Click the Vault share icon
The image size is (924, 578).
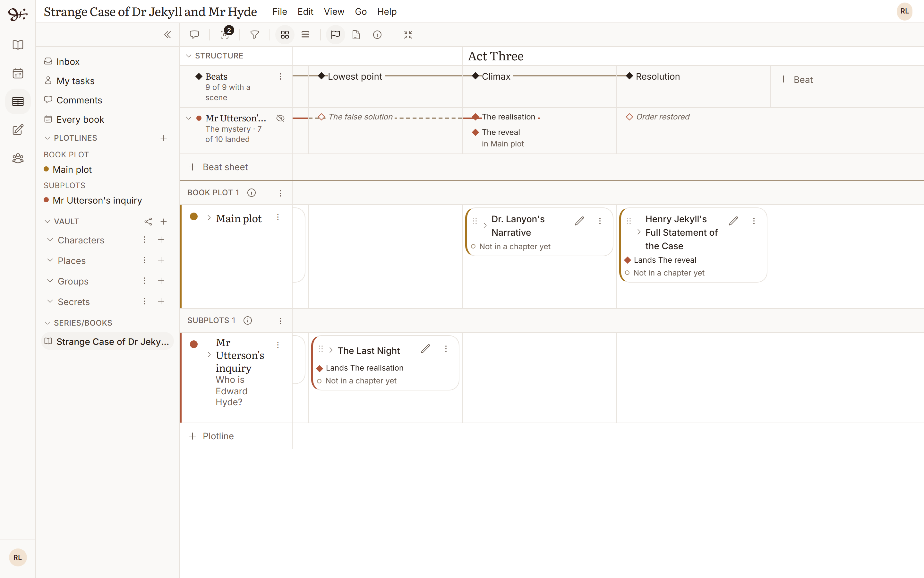click(148, 222)
